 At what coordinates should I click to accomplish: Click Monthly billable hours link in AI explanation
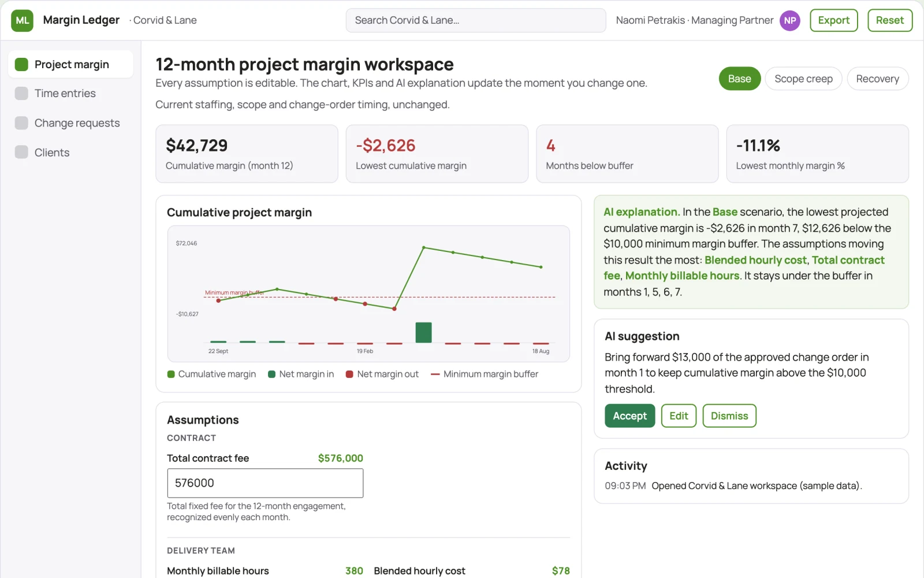coord(682,276)
